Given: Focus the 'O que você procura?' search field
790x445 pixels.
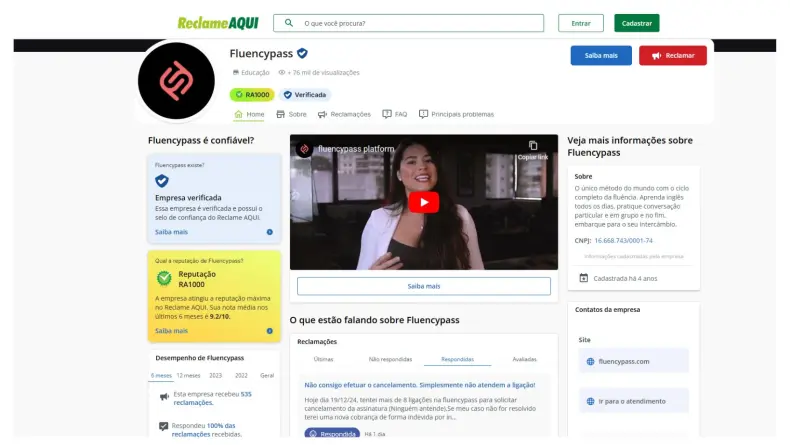Looking at the screenshot, I should [x=409, y=23].
